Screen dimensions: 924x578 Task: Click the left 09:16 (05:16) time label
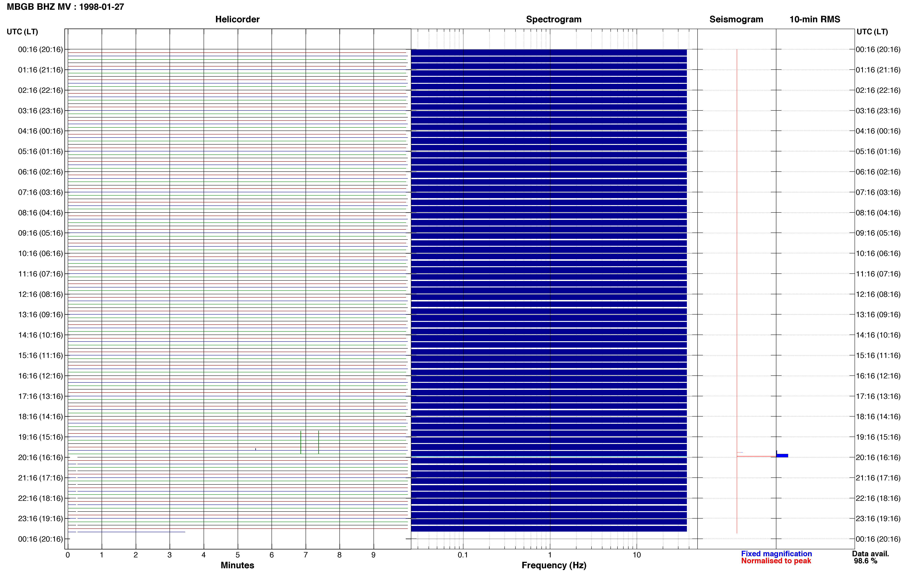(x=41, y=233)
